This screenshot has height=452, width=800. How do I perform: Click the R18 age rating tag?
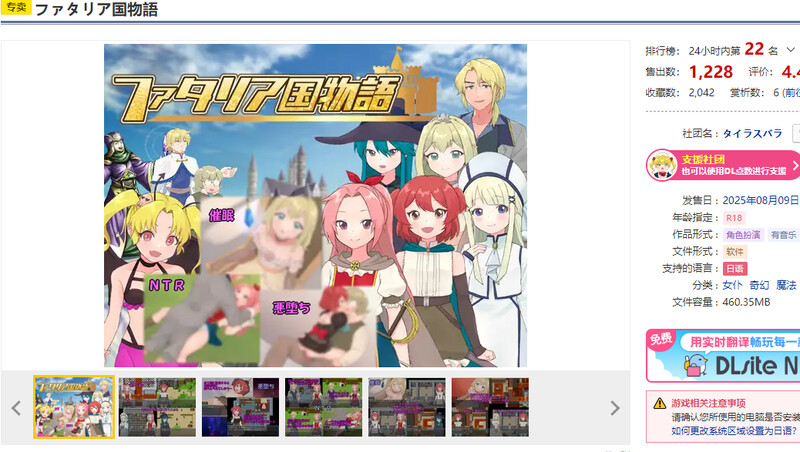(x=734, y=218)
